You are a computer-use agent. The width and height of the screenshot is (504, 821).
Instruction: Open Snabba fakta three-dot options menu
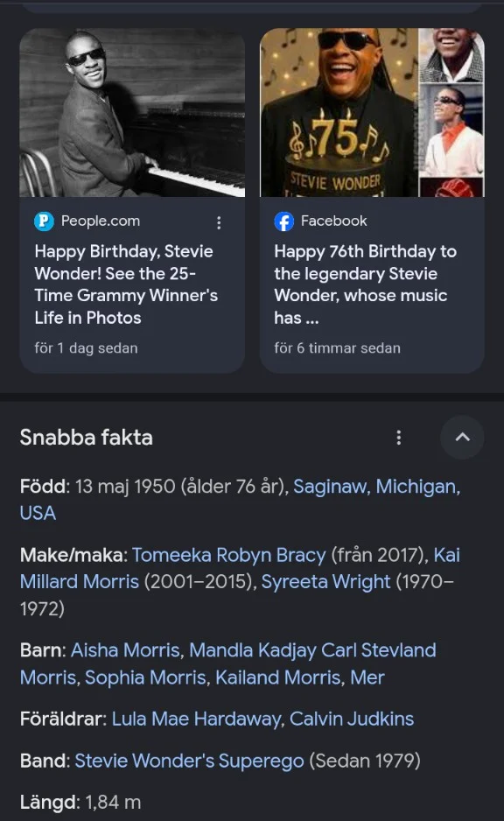[x=399, y=438]
